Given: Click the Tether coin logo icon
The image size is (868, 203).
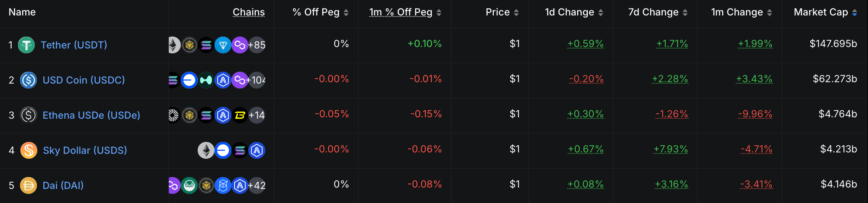Looking at the screenshot, I should 26,45.
